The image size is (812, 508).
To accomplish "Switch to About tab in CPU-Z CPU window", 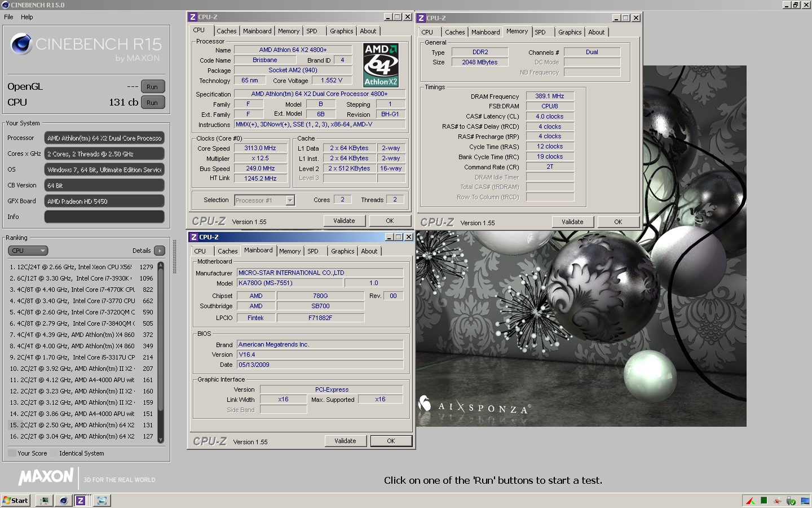I will pyautogui.click(x=368, y=31).
